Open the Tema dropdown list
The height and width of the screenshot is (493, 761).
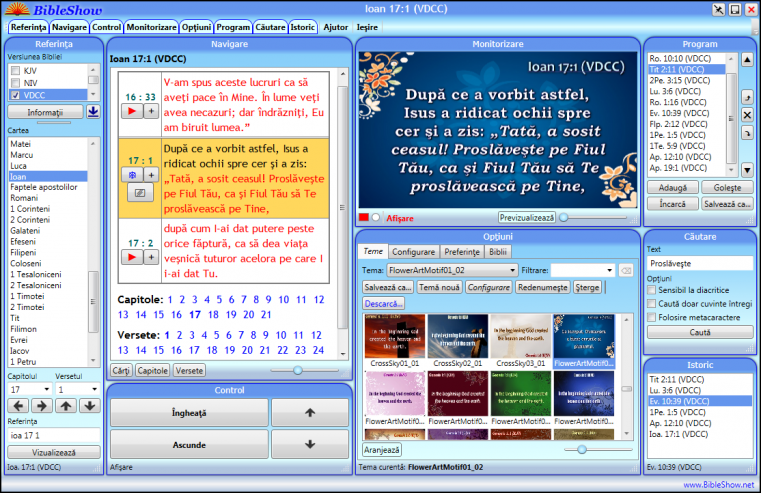pyautogui.click(x=513, y=270)
